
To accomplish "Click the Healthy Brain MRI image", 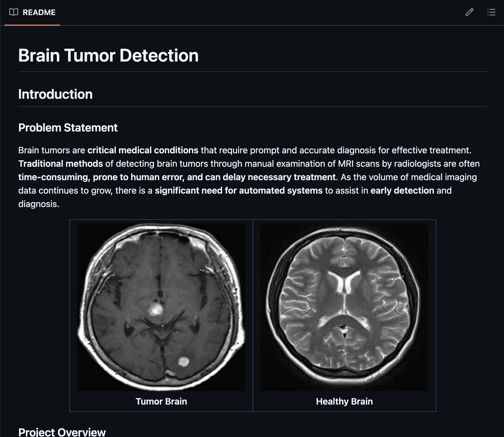I will pyautogui.click(x=344, y=306).
